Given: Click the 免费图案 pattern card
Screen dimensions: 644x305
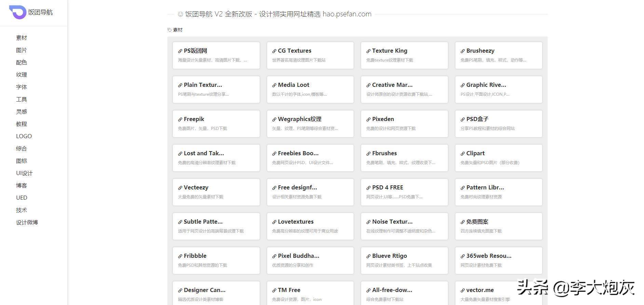Looking at the screenshot, I should tap(498, 226).
